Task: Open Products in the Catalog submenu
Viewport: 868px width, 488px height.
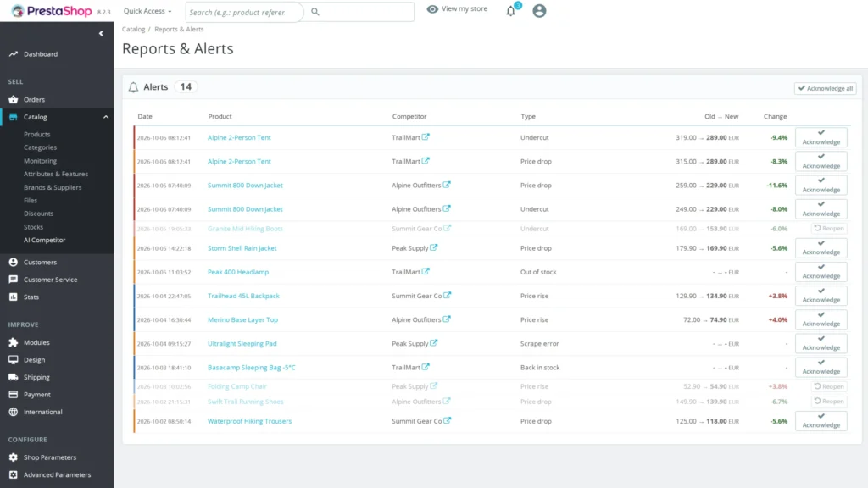Action: (x=36, y=134)
